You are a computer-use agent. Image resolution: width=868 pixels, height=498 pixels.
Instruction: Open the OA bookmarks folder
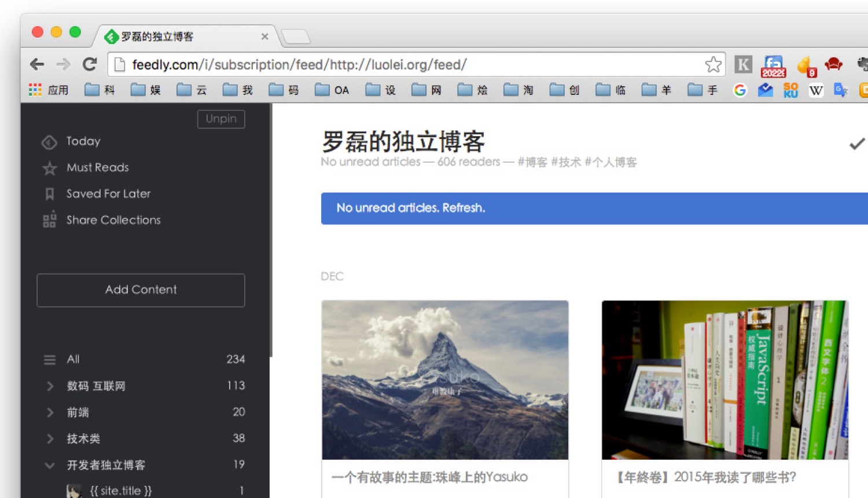click(333, 90)
